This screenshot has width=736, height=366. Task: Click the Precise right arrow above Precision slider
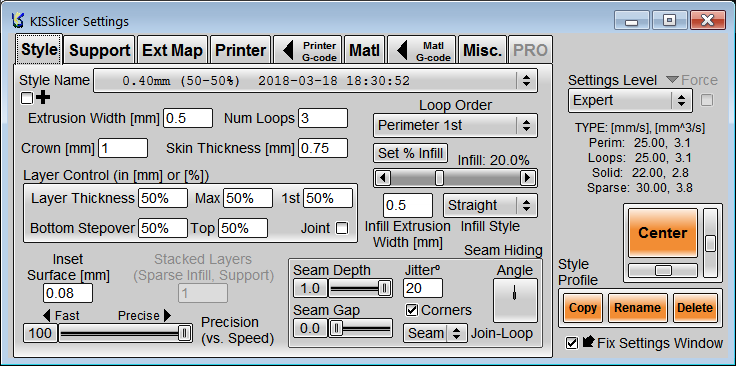pyautogui.click(x=167, y=315)
